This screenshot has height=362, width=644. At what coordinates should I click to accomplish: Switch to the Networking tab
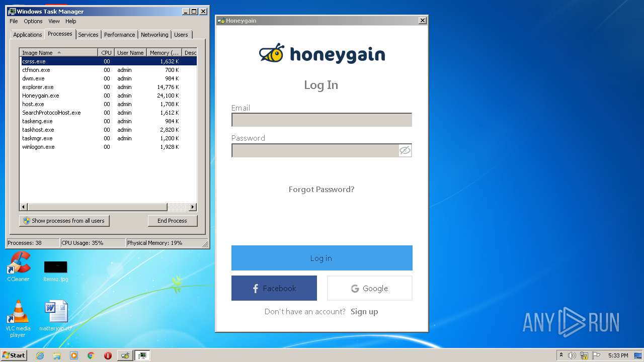pos(154,35)
